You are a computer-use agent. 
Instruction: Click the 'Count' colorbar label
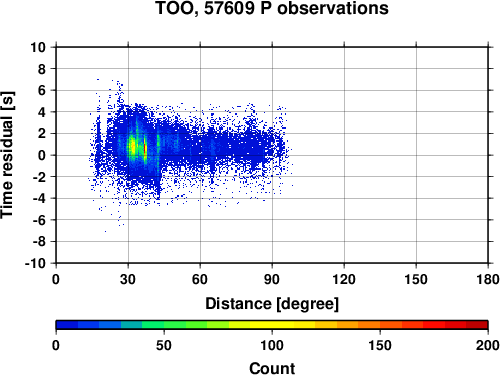(272, 368)
